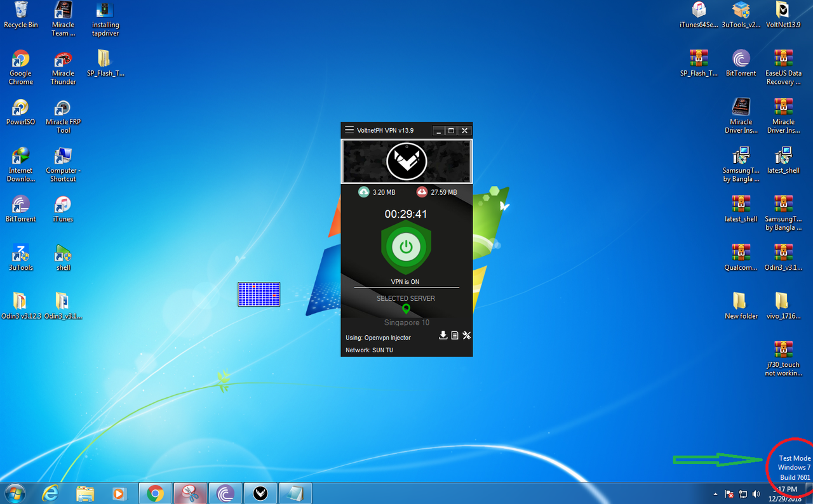Click the taskbar clock and date
Viewport: 813px width, 504px height.
coord(786,494)
